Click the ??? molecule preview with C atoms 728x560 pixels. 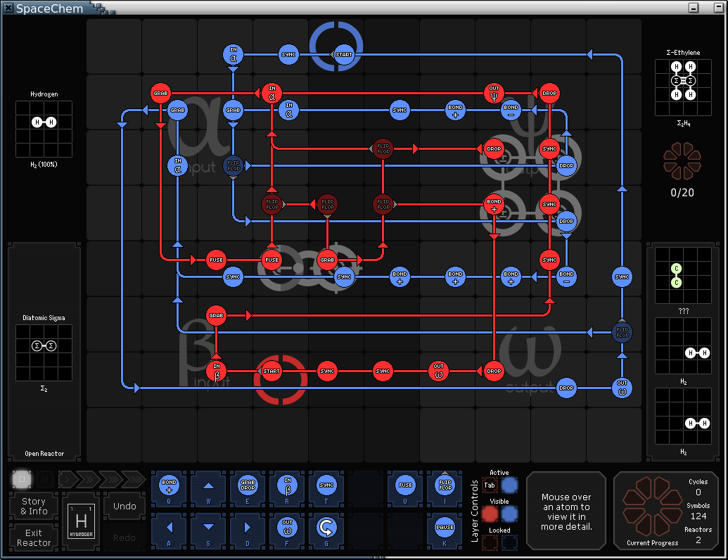[x=683, y=275]
